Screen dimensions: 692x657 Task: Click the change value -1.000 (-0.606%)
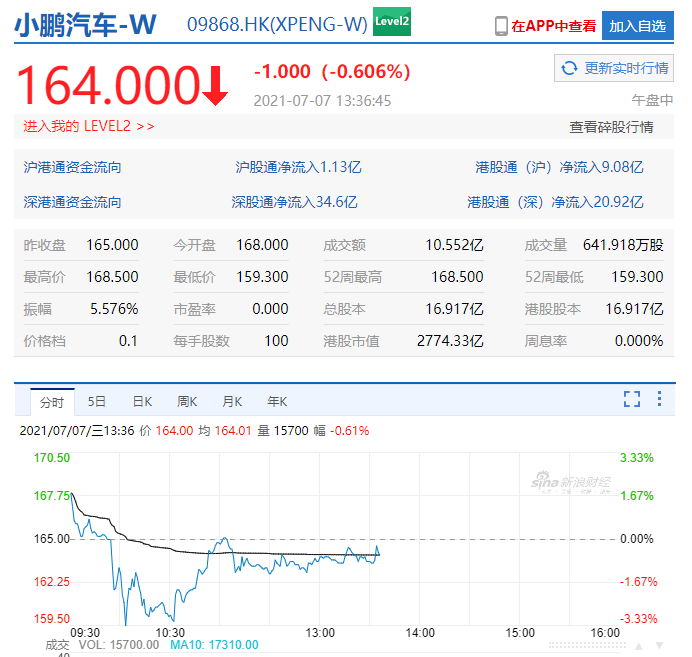coord(332,71)
